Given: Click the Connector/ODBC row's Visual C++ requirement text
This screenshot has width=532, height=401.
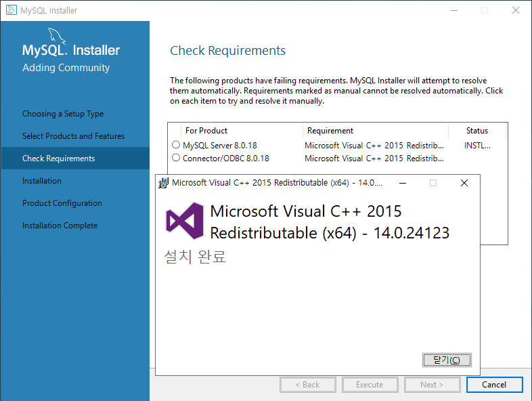Looking at the screenshot, I should tap(374, 159).
